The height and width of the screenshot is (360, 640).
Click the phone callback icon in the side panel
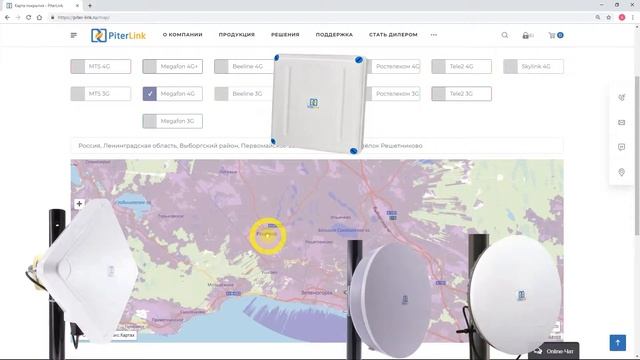click(x=621, y=98)
